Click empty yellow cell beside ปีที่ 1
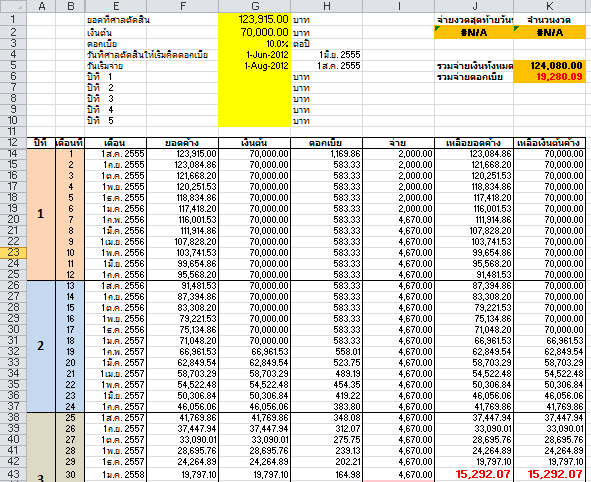This screenshot has width=591, height=482. point(254,77)
